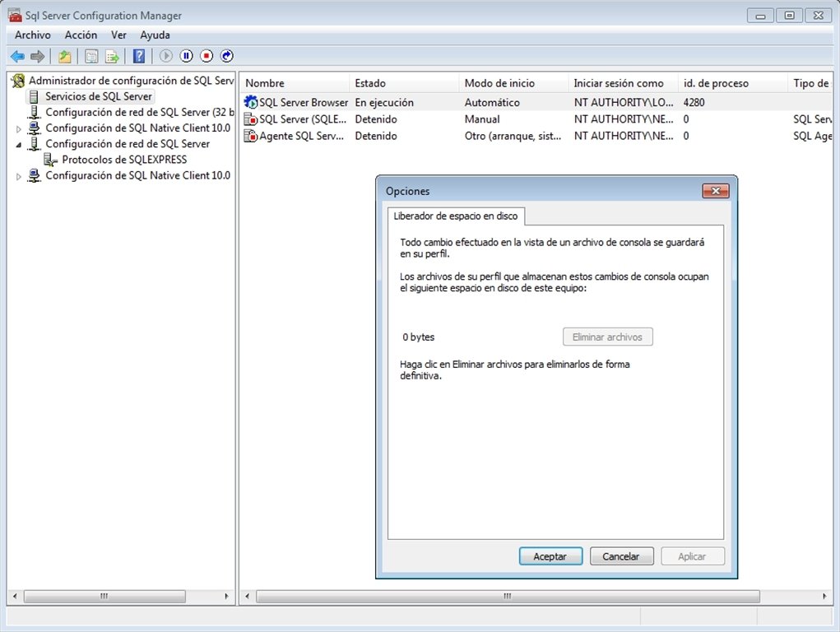Sort by the Nombre column header
Screen dimensions: 840x632
(294, 83)
